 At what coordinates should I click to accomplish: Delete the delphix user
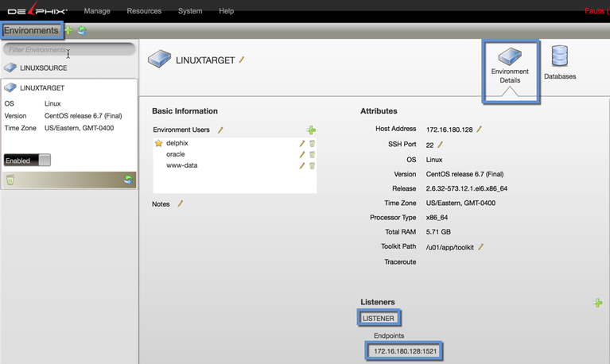click(312, 144)
